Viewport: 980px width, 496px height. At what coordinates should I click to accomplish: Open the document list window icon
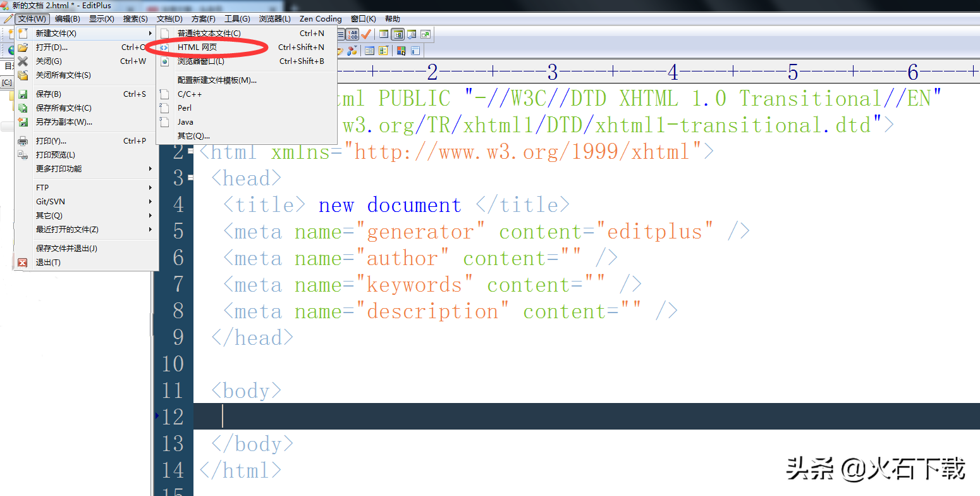(x=384, y=34)
